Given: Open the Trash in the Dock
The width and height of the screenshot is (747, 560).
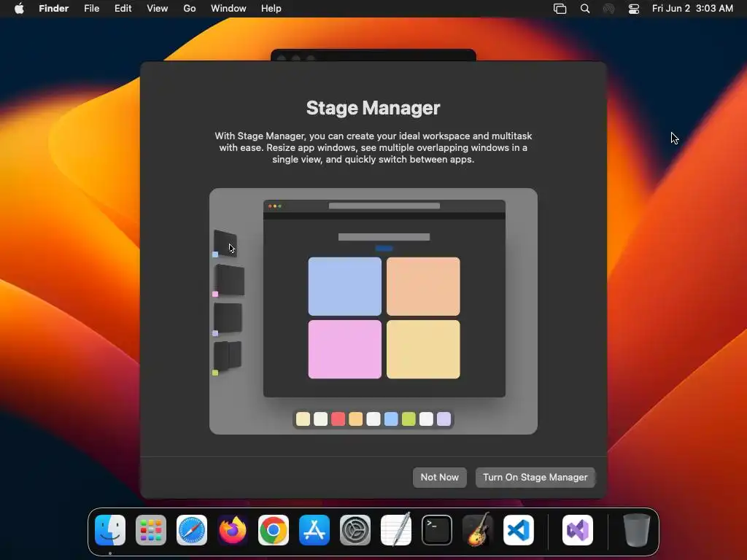Looking at the screenshot, I should coord(636,530).
